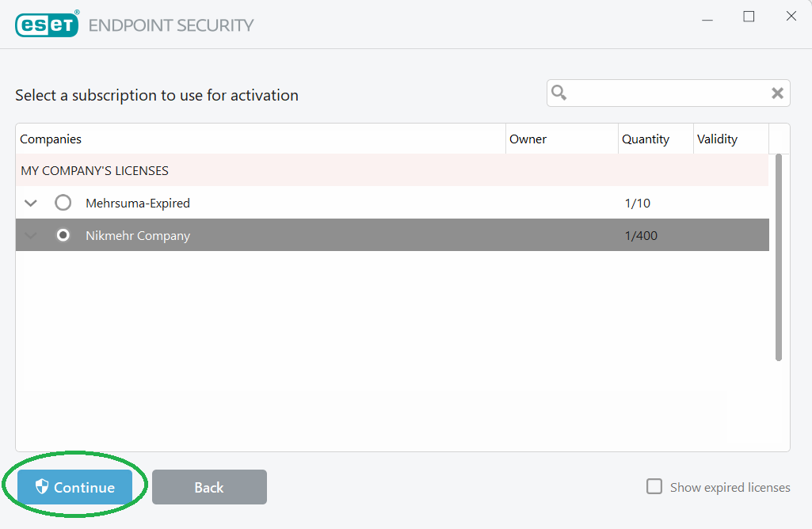812x529 pixels.
Task: Click the magnifier search icon
Action: click(x=559, y=93)
